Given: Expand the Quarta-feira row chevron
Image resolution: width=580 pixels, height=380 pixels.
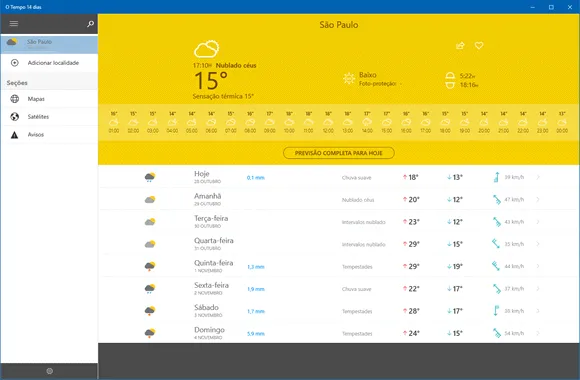Looking at the screenshot, I should [538, 244].
